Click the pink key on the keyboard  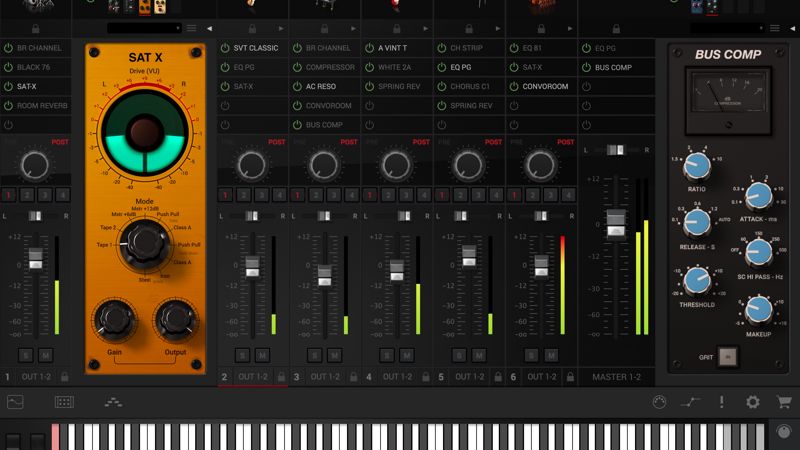(55, 437)
